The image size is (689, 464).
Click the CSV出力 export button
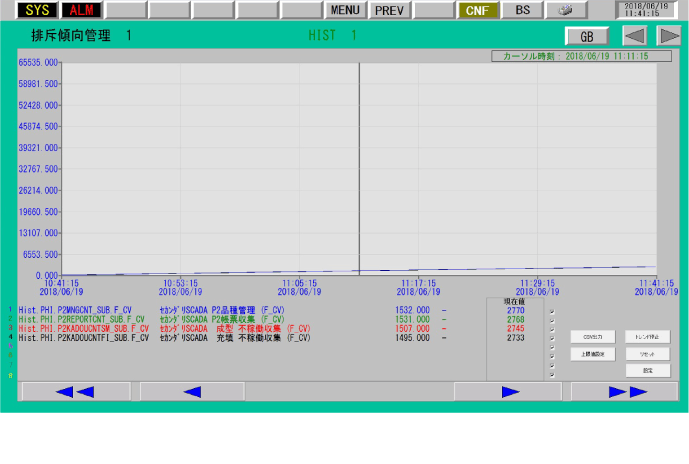593,337
